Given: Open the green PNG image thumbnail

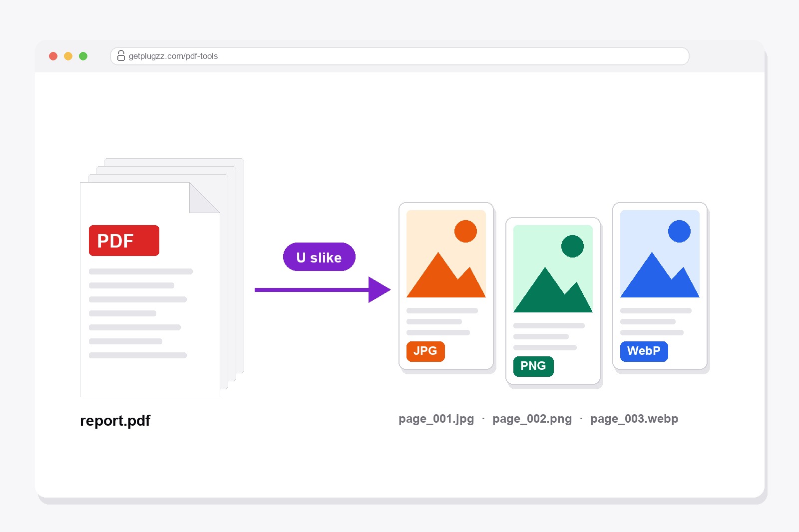Looking at the screenshot, I should click(x=553, y=268).
